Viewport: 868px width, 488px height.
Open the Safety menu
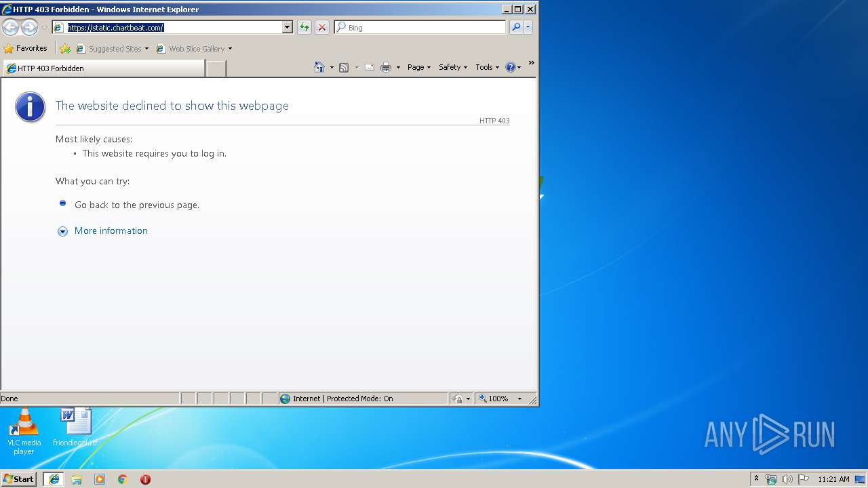[453, 67]
